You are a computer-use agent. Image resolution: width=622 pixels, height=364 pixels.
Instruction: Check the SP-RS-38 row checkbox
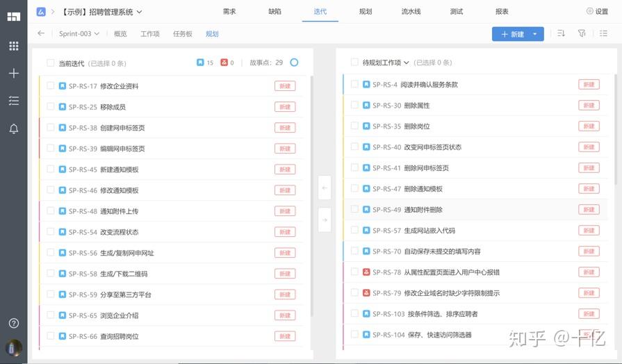50,127
